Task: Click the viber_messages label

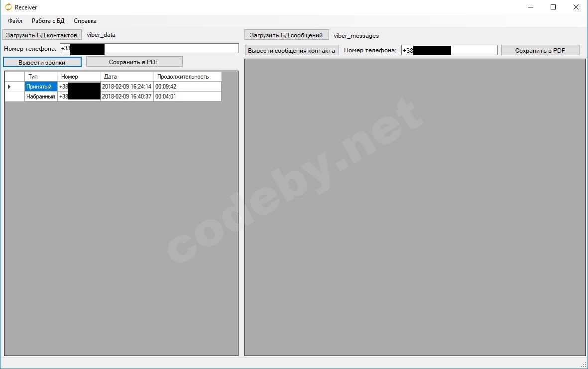Action: pos(356,36)
